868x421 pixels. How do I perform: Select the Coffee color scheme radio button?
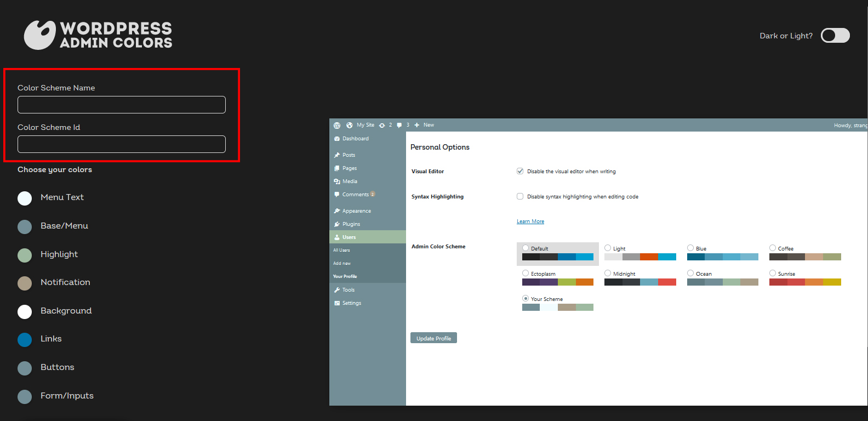[773, 248]
